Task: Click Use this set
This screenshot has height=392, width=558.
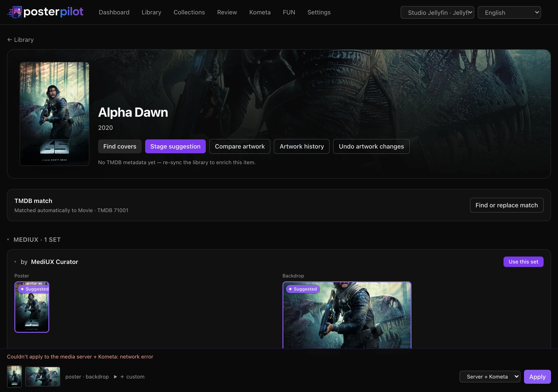Action: click(x=523, y=262)
